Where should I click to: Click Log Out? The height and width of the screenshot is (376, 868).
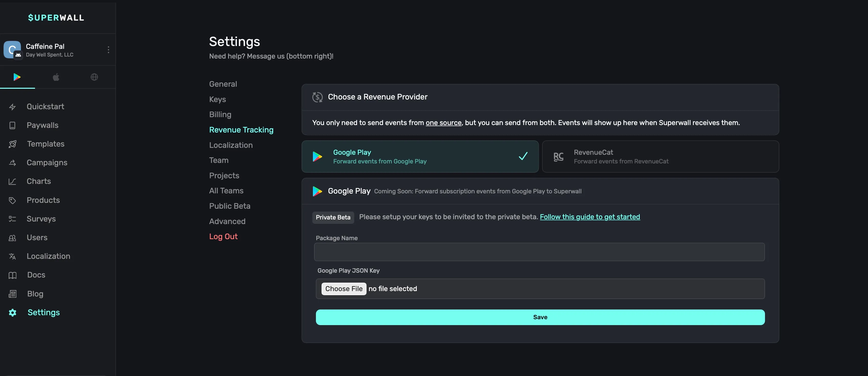pos(223,236)
